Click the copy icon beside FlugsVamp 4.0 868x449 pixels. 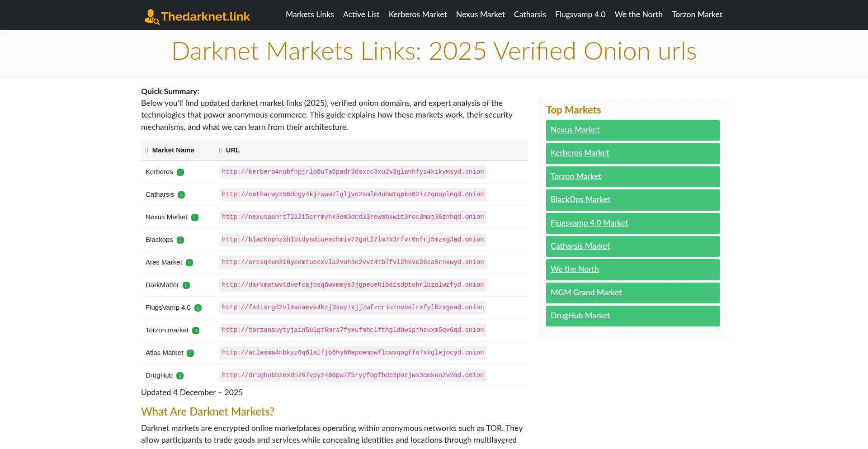tap(198, 308)
